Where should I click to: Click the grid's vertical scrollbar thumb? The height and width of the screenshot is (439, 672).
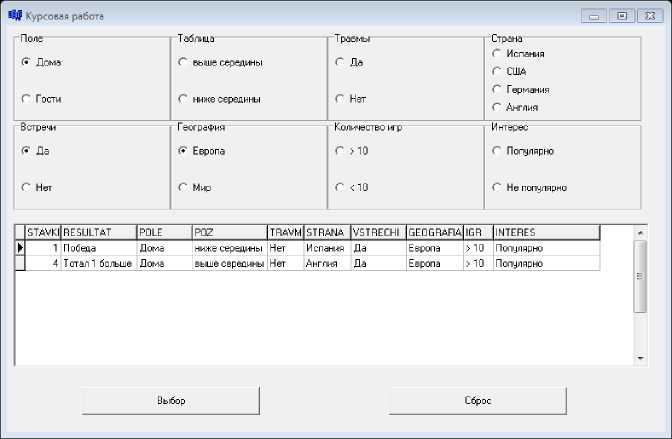(x=640, y=277)
